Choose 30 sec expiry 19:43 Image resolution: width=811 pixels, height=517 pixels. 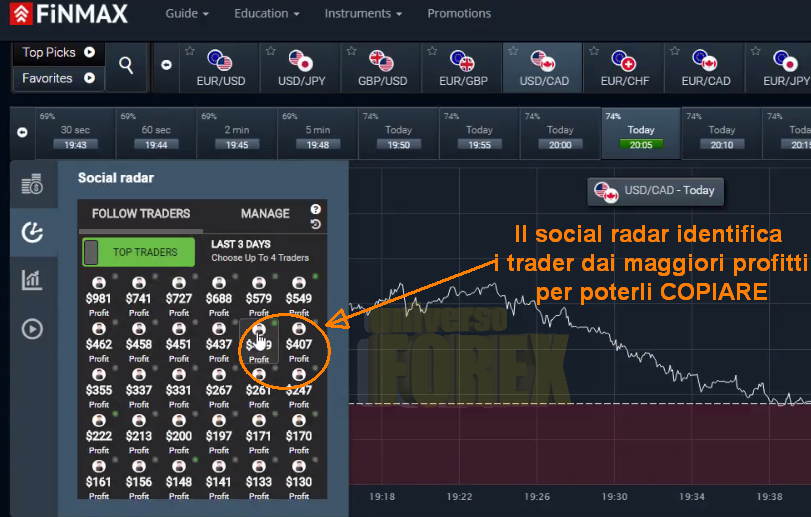click(x=75, y=133)
